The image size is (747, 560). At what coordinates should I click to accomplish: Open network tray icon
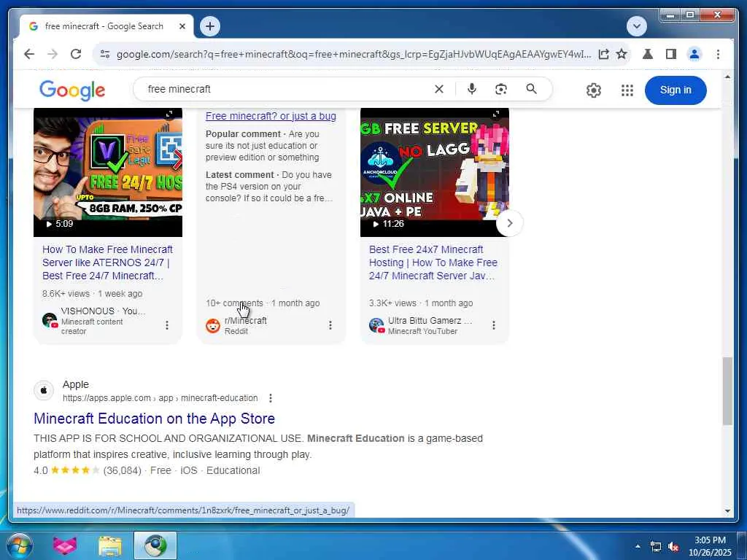pyautogui.click(x=656, y=546)
